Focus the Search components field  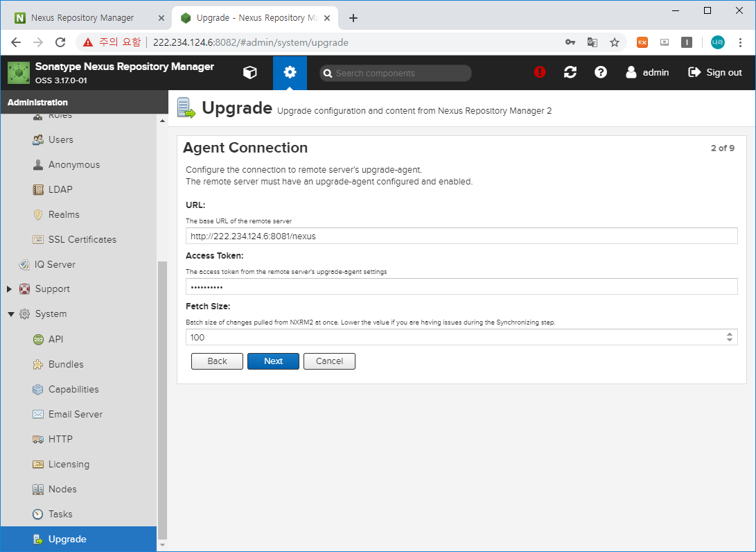[396, 74]
